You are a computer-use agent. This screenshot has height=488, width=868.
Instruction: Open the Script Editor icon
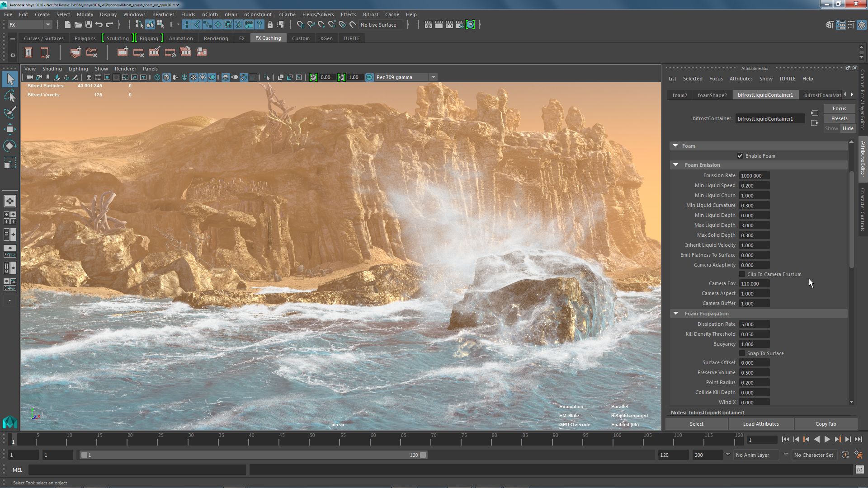pos(859,470)
